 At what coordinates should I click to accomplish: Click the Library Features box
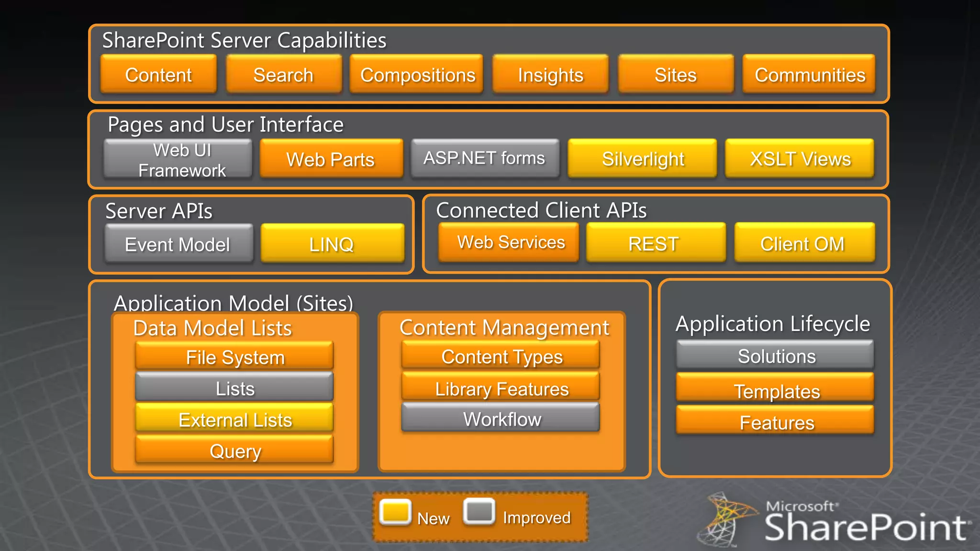coord(501,387)
